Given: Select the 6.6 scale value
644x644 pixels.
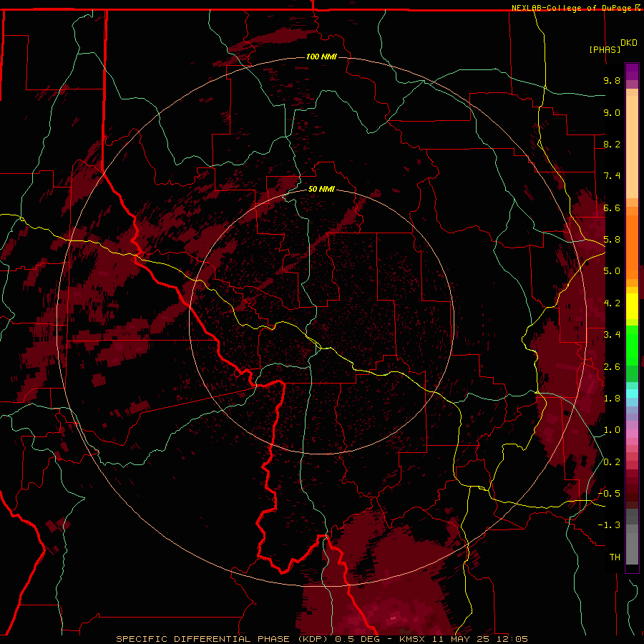Looking at the screenshot, I should [x=612, y=208].
